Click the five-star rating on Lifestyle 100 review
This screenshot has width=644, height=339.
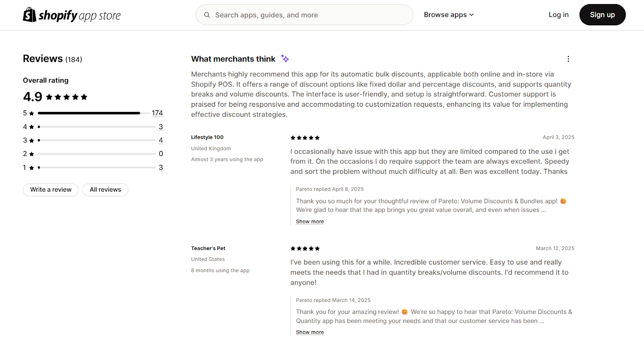pos(305,138)
